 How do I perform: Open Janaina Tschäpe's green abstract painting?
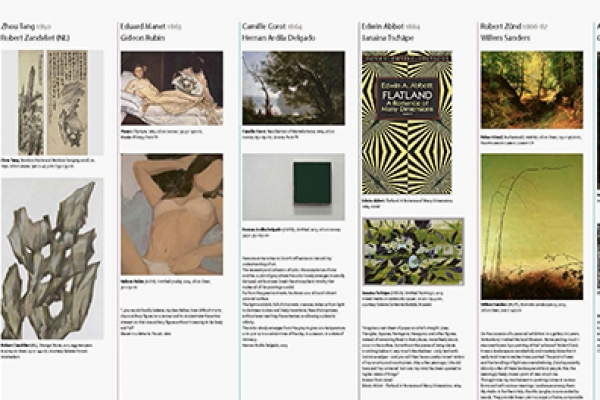[x=413, y=252]
